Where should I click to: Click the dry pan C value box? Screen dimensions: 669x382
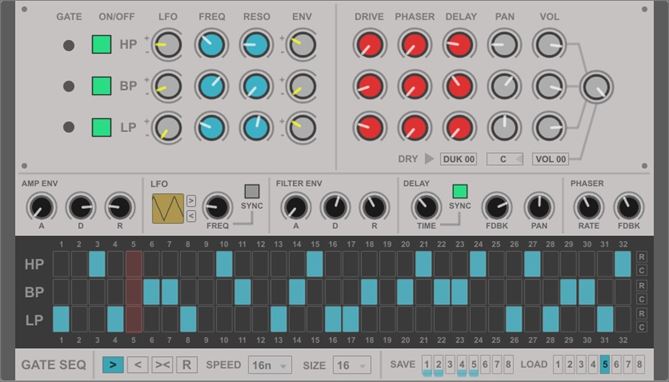(505, 159)
